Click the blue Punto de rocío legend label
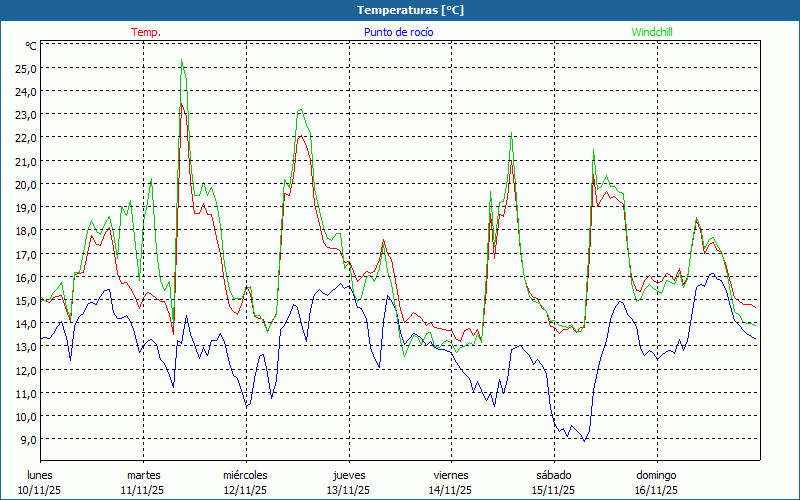Screen dimensions: 800x500 point(398,32)
